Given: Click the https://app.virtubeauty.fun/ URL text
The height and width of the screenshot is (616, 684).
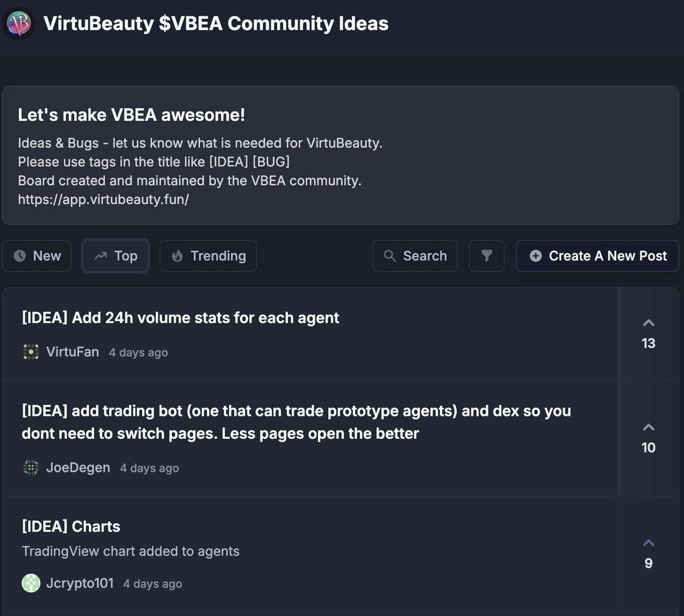Looking at the screenshot, I should 103,199.
